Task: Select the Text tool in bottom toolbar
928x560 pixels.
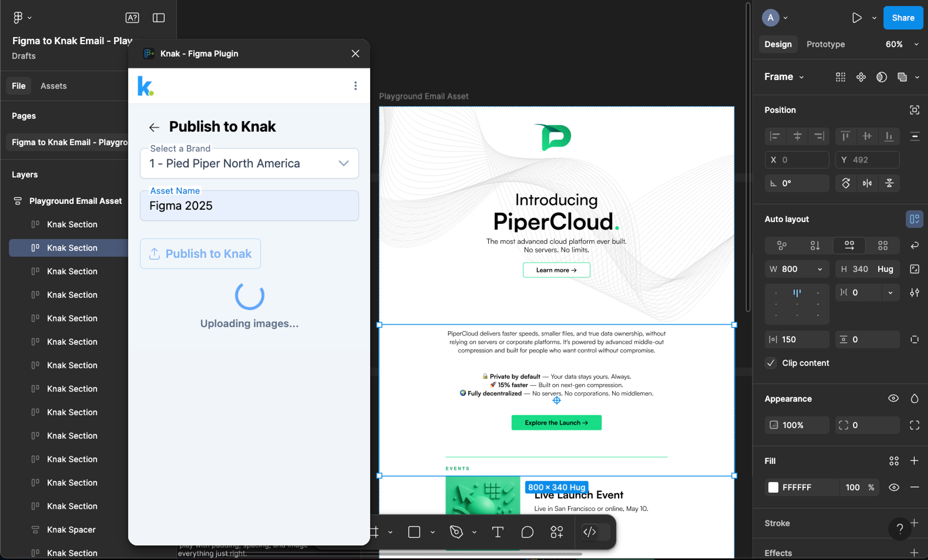Action: [x=497, y=532]
